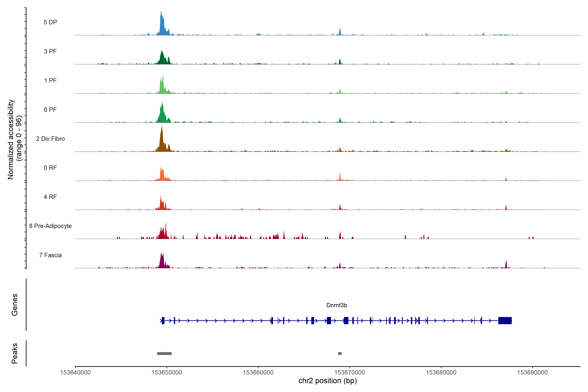Click the Normalized accessibility axis title

tap(11, 139)
